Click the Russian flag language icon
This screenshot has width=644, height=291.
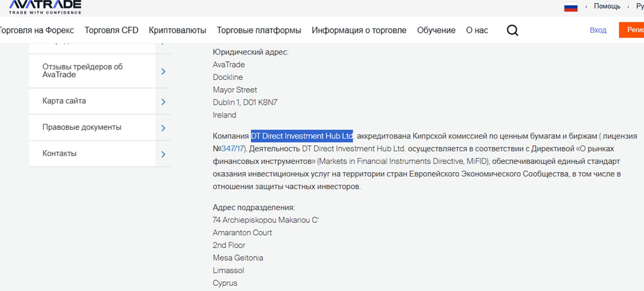pos(571,7)
